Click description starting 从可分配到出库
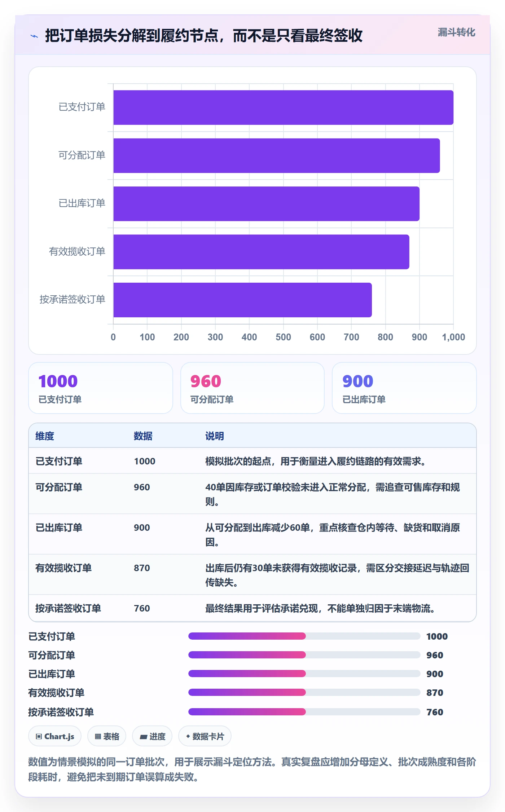Image resolution: width=505 pixels, height=812 pixels. pos(333,535)
